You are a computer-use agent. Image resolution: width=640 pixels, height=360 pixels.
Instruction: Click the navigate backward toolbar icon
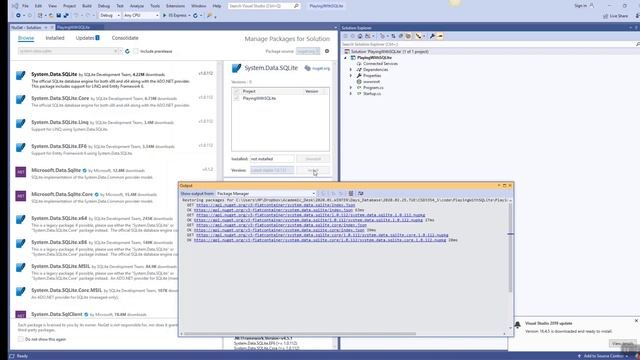18,16
